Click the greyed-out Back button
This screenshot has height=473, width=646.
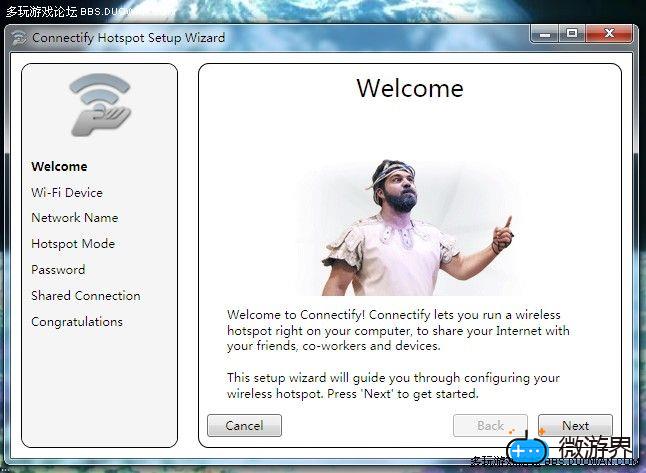490,425
